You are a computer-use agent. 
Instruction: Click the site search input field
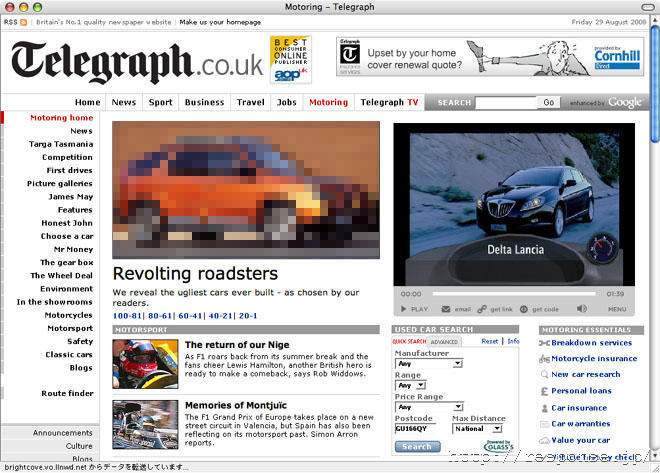(x=506, y=102)
